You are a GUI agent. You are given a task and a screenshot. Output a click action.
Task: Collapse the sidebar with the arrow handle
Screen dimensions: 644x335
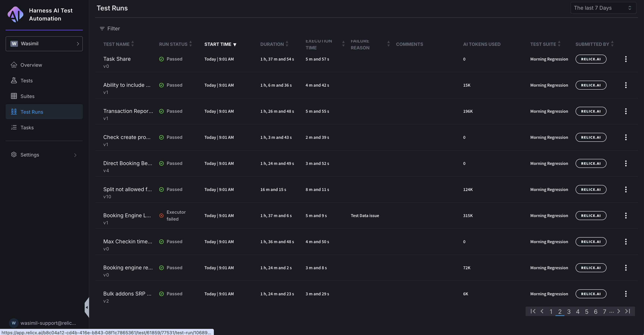click(87, 307)
